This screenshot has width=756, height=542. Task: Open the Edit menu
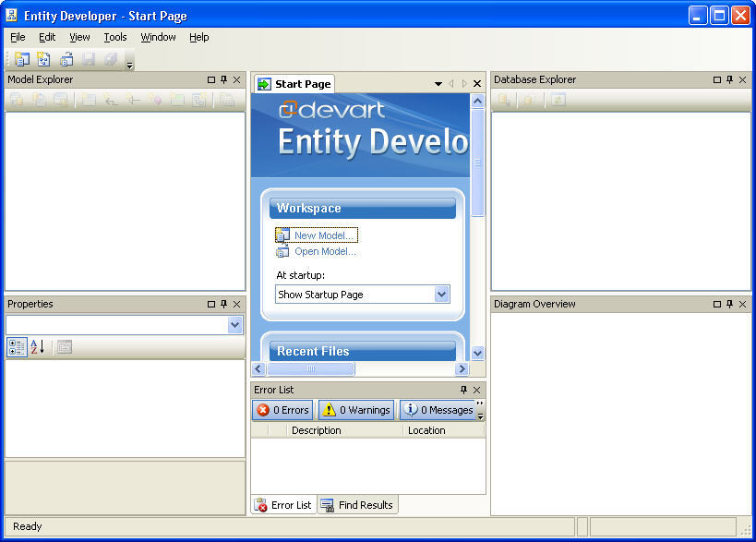pyautogui.click(x=47, y=37)
